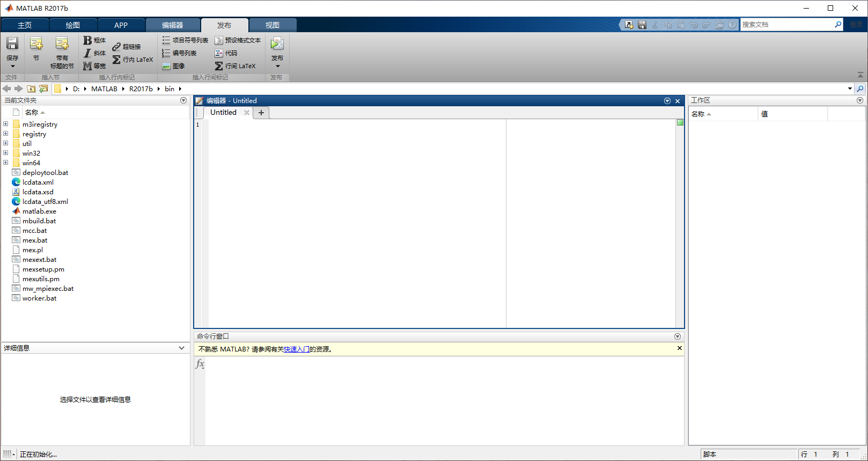Expand the win64 folder
868x461 pixels.
6,163
